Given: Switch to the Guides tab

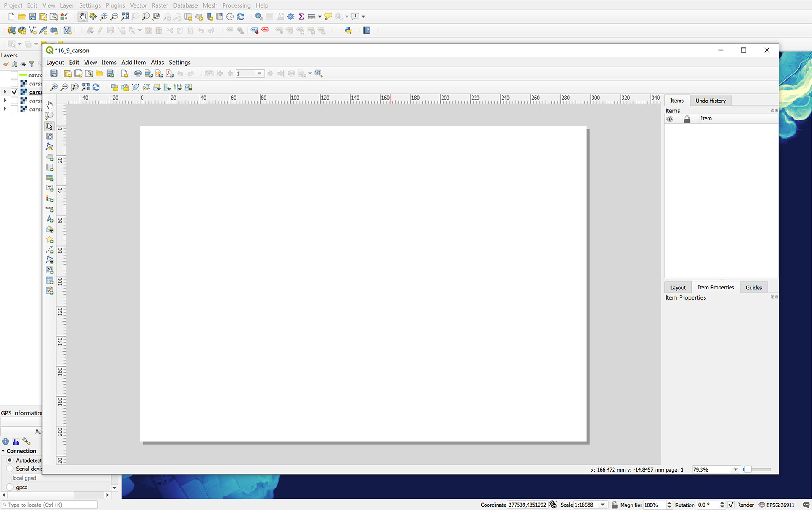Looking at the screenshot, I should tap(754, 287).
